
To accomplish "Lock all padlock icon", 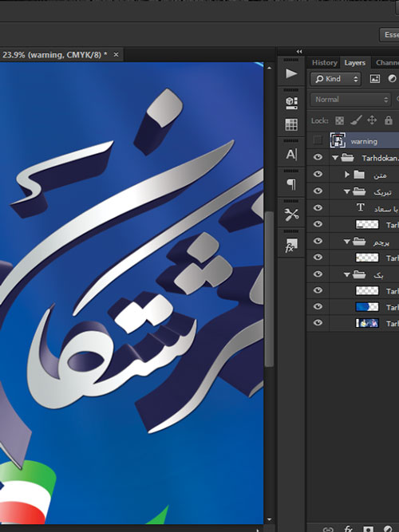I will click(x=389, y=120).
